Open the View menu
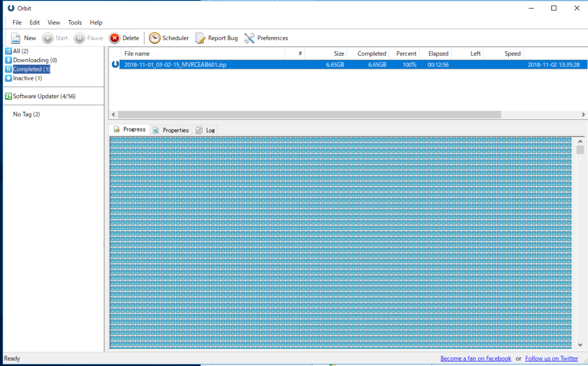The image size is (588, 366). [53, 22]
